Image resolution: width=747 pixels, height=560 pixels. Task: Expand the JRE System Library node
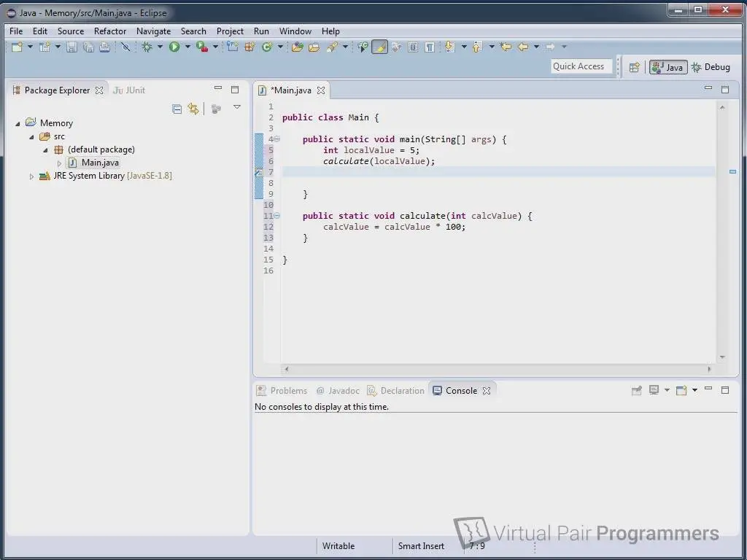[x=31, y=176]
